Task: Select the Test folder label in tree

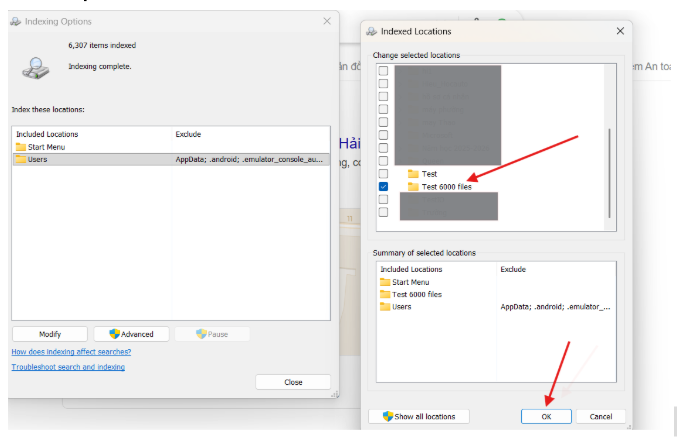Action: point(429,174)
